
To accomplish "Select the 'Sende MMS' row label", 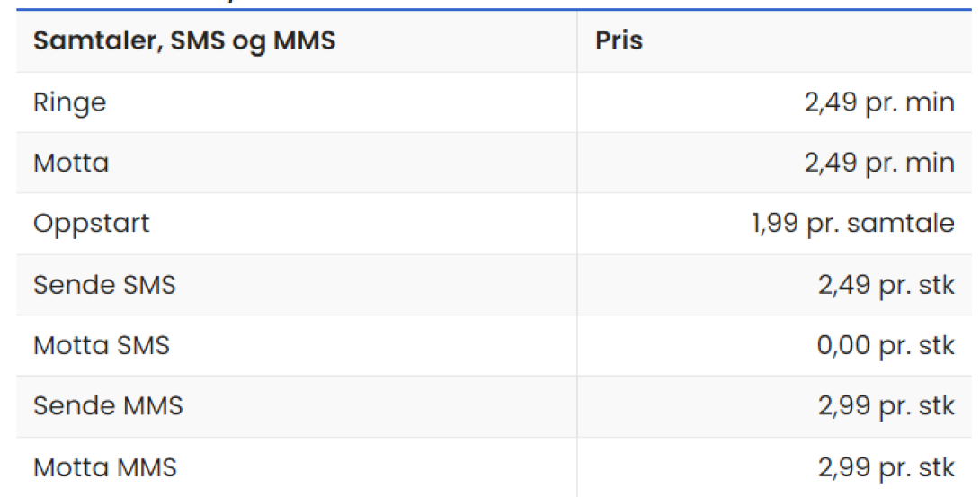I will pos(108,406).
